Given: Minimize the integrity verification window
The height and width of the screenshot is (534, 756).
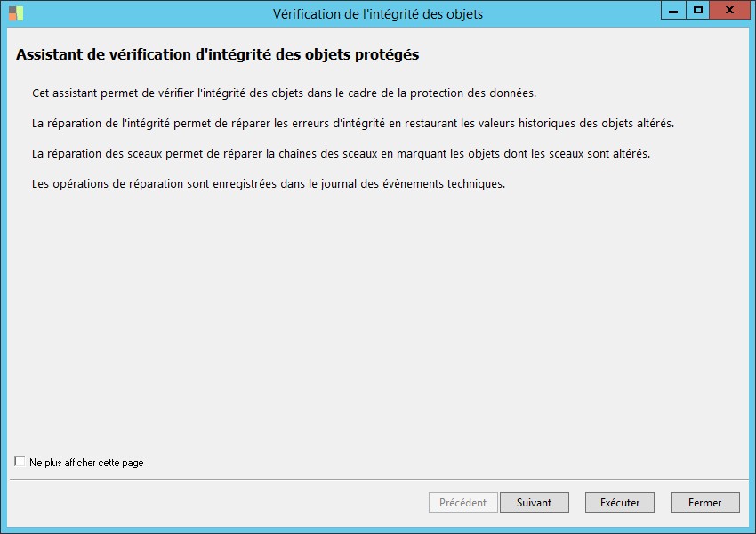Looking at the screenshot, I should click(x=674, y=10).
